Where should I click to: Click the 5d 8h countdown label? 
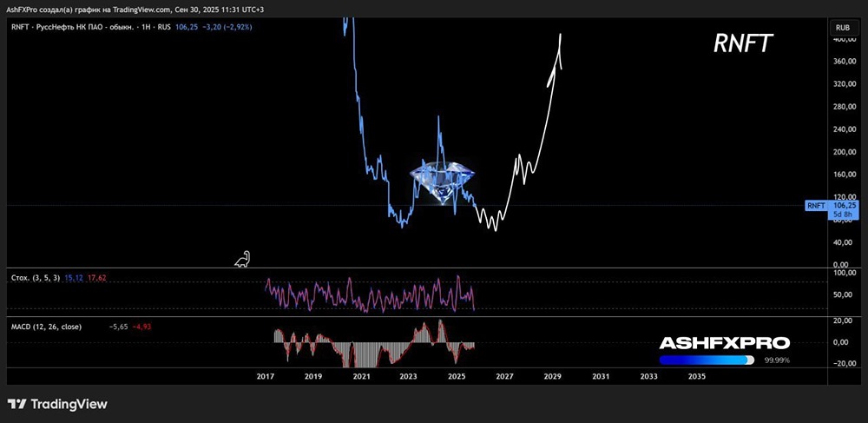845,215
